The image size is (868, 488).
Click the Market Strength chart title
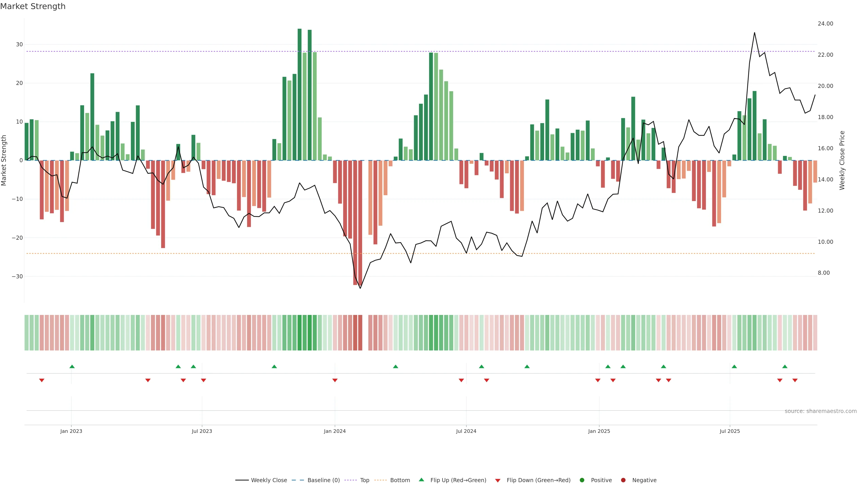[x=33, y=6]
